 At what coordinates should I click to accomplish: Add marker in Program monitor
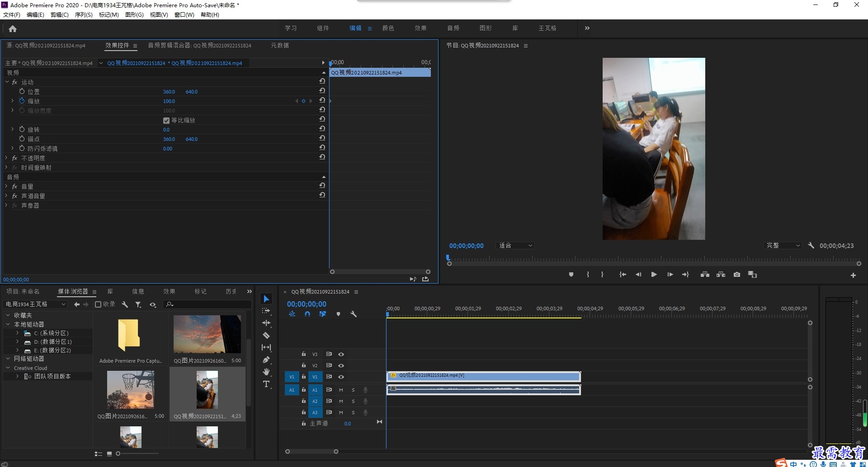click(571, 275)
